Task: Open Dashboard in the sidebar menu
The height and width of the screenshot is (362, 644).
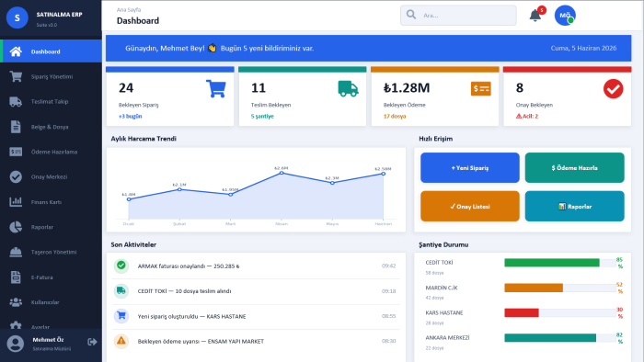Action: 51,51
